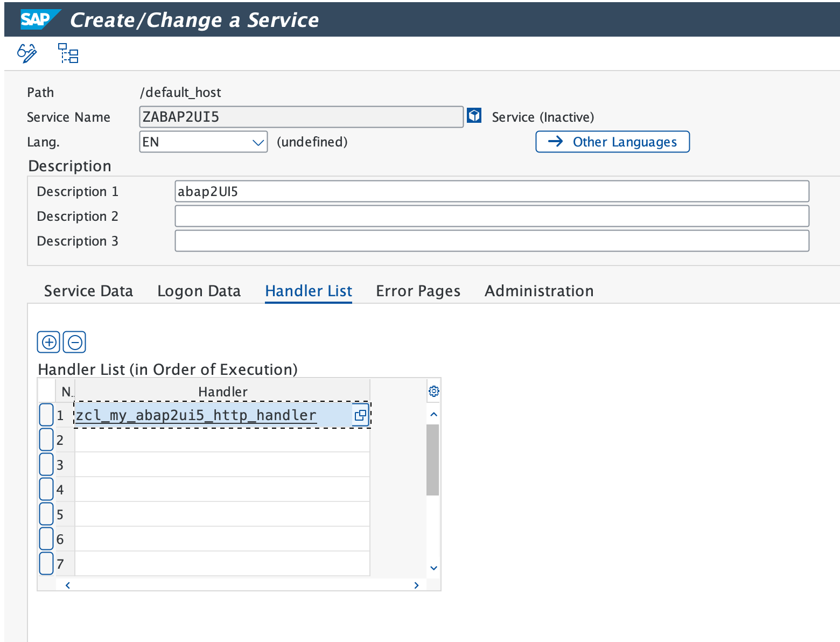Open the handler table settings gear icon

(433, 391)
